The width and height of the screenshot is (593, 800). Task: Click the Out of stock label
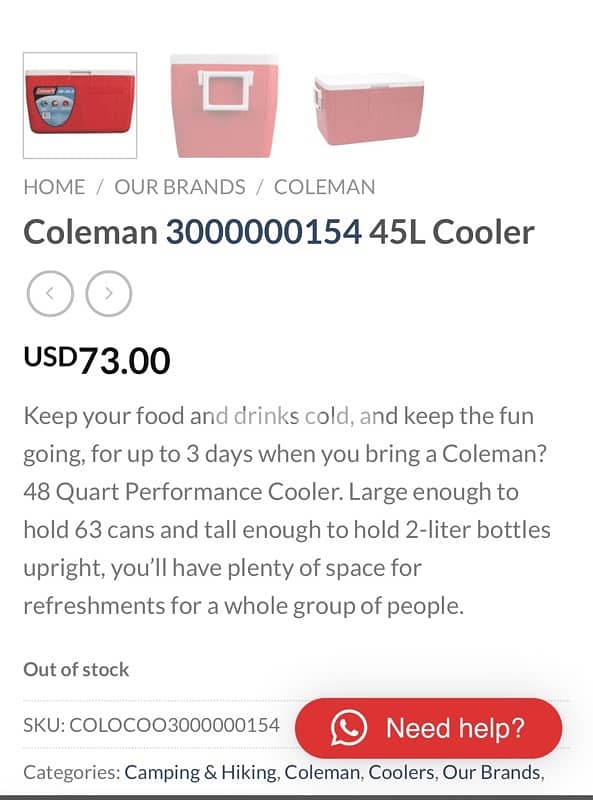click(76, 670)
